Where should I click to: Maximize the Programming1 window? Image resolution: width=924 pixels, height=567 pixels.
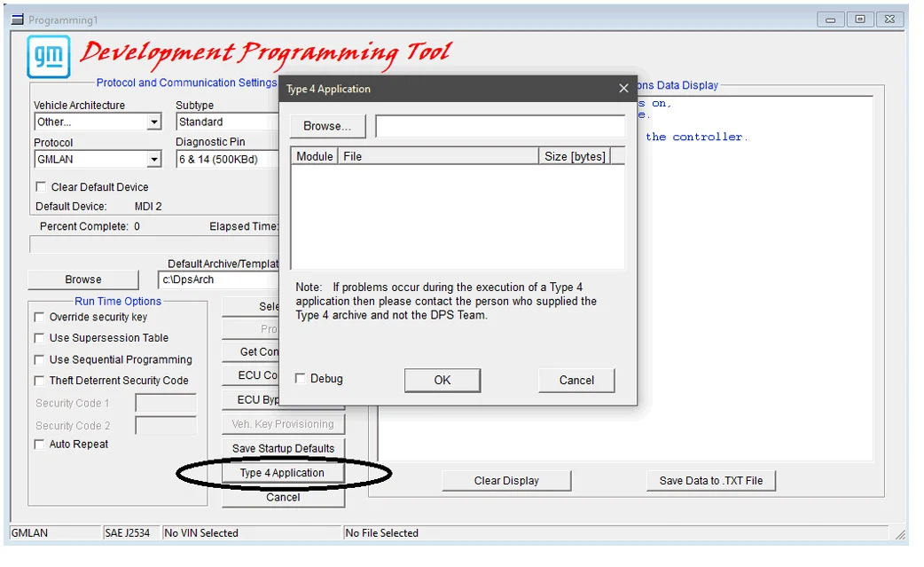click(860, 20)
